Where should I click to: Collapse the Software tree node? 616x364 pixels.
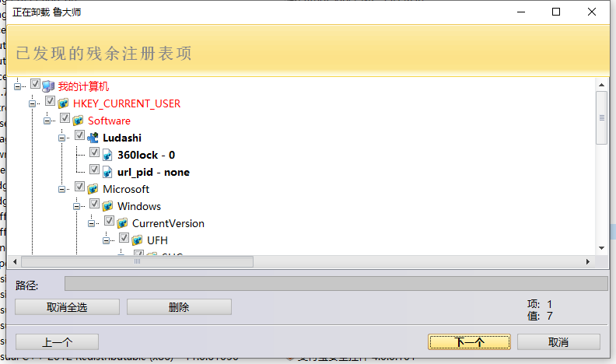coord(47,121)
